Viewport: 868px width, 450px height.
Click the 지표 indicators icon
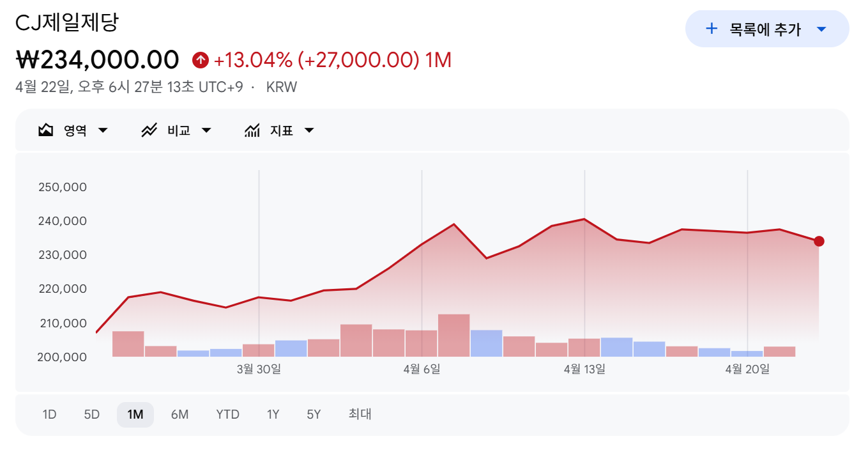coord(252,130)
